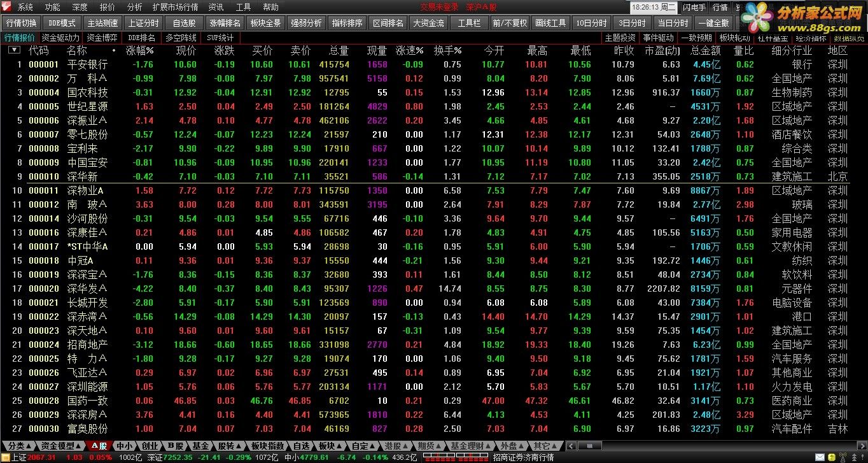Click the antenna signal icon in status bar

(x=843, y=457)
